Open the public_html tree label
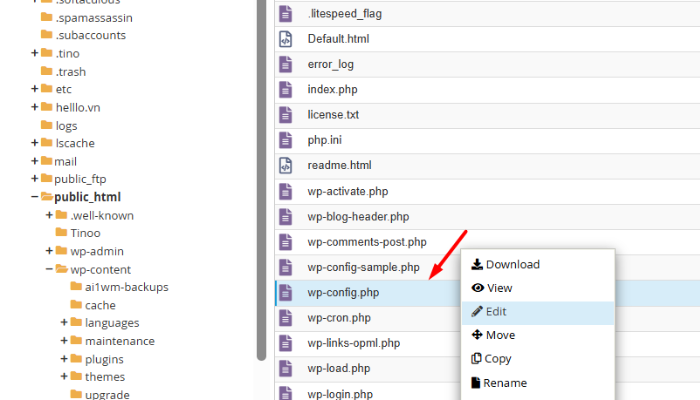 tap(88, 197)
